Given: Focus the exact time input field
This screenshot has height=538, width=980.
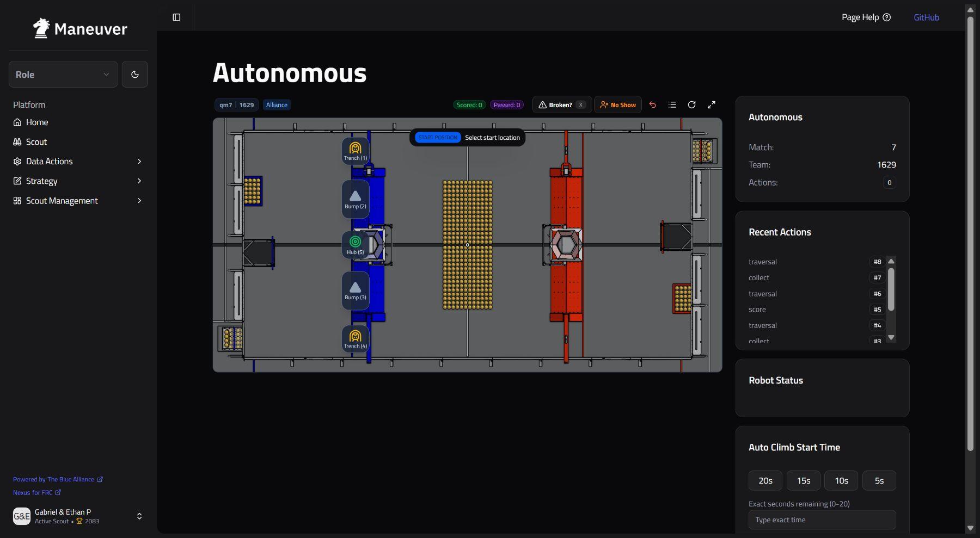Looking at the screenshot, I should [x=822, y=520].
